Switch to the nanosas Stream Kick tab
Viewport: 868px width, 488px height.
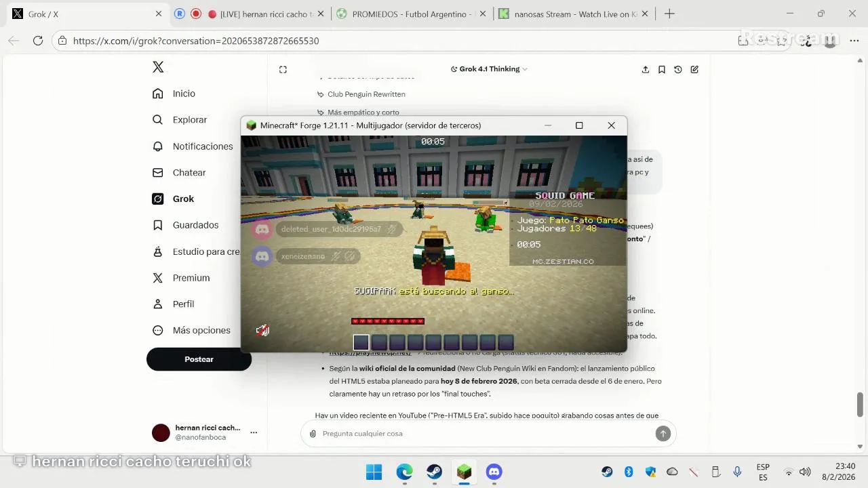pos(574,14)
